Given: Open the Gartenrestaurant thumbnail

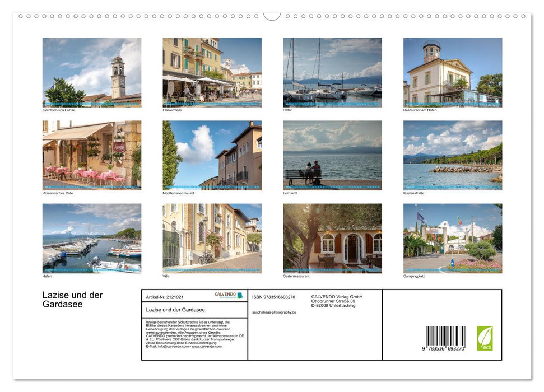Looking at the screenshot, I should [x=332, y=238].
